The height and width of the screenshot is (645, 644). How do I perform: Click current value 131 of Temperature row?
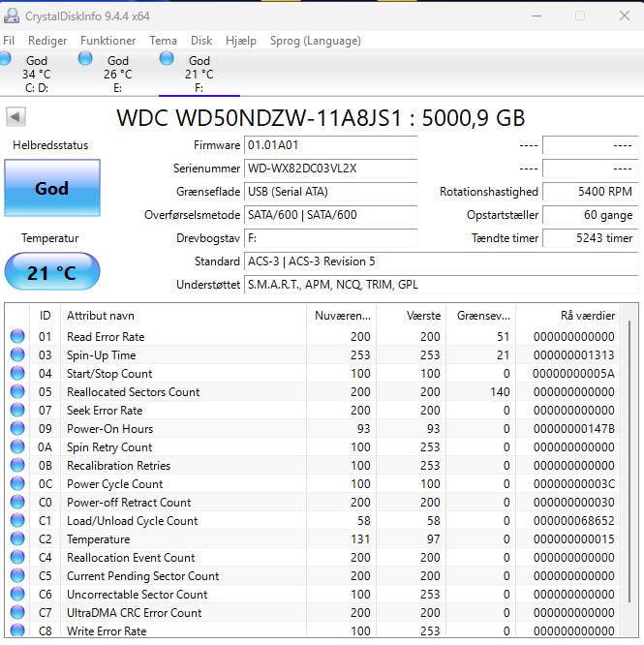(360, 538)
